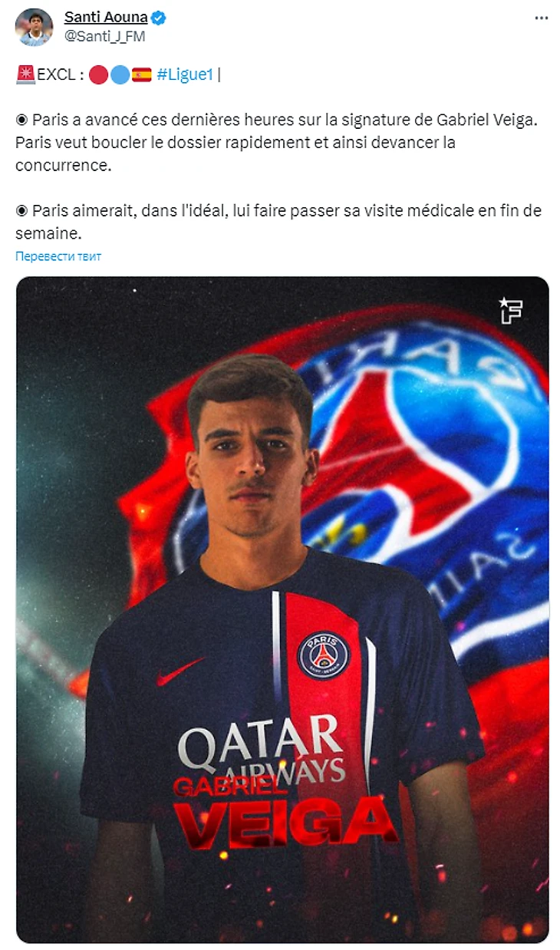Click the red circle emoji in the tweet
Viewport: 560px width, 950px height.
coord(98,74)
